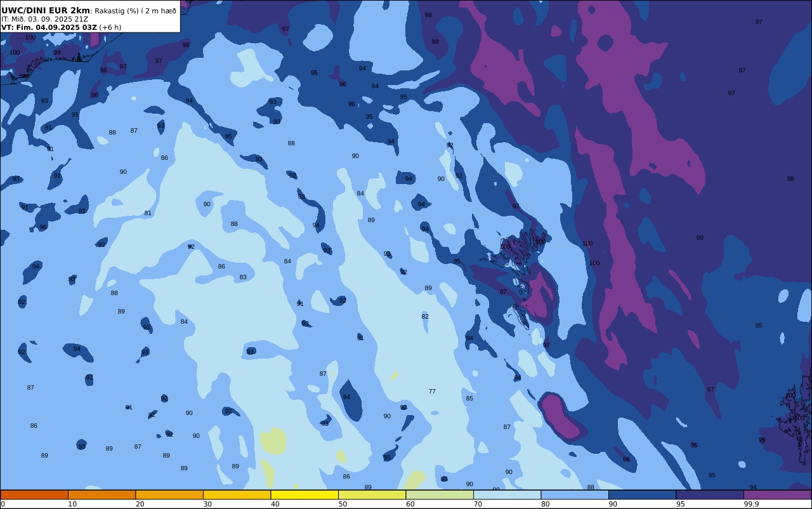812x509 pixels.
Task: Select the amber 30–40 legend swatch
Action: 237,494
